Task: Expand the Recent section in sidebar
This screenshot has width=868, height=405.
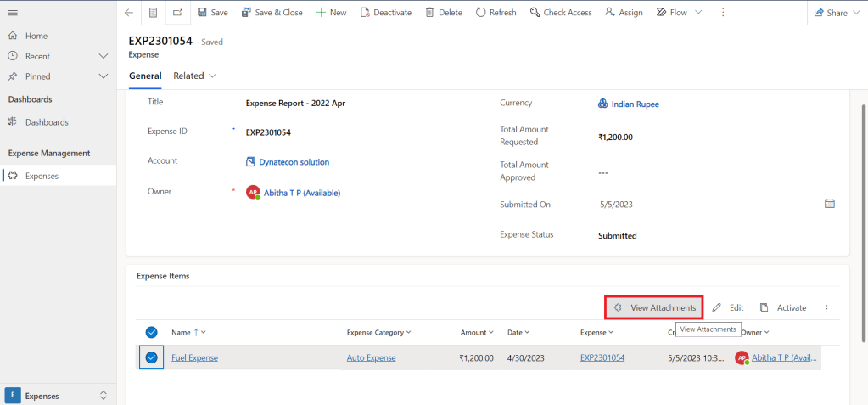Action: (104, 56)
